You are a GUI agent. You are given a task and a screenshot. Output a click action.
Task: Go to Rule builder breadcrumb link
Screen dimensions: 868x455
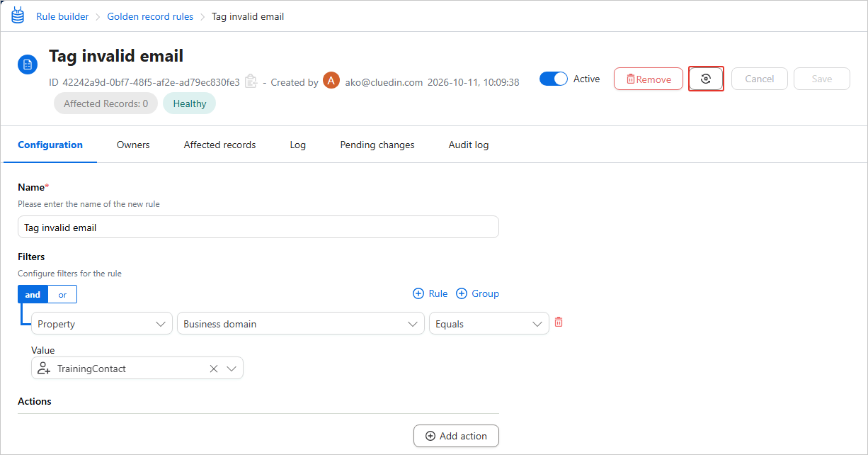pyautogui.click(x=62, y=16)
